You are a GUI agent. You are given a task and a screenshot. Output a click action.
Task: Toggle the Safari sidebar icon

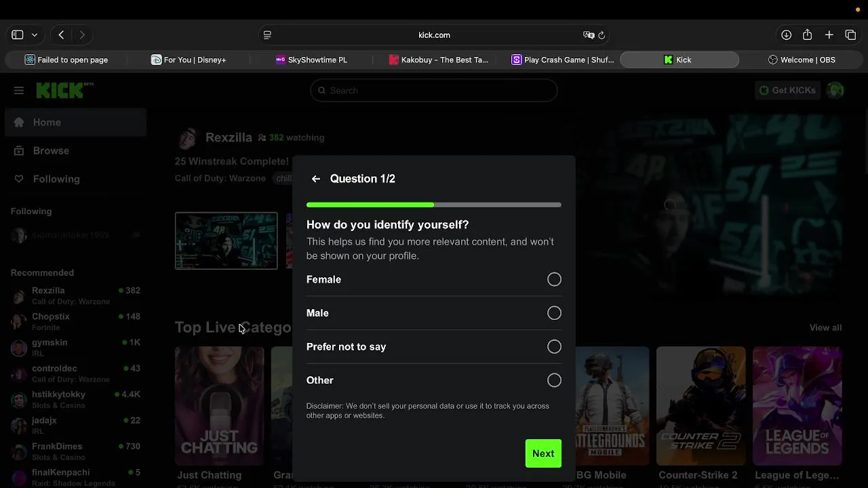18,35
